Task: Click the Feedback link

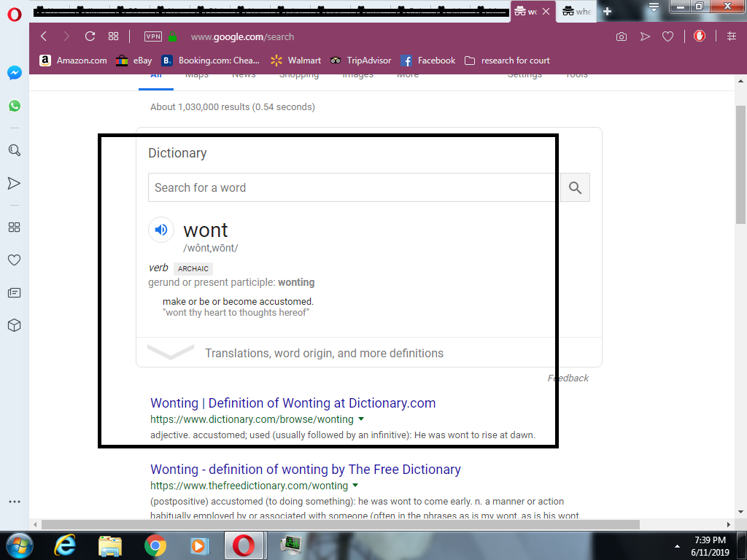Action: (568, 378)
